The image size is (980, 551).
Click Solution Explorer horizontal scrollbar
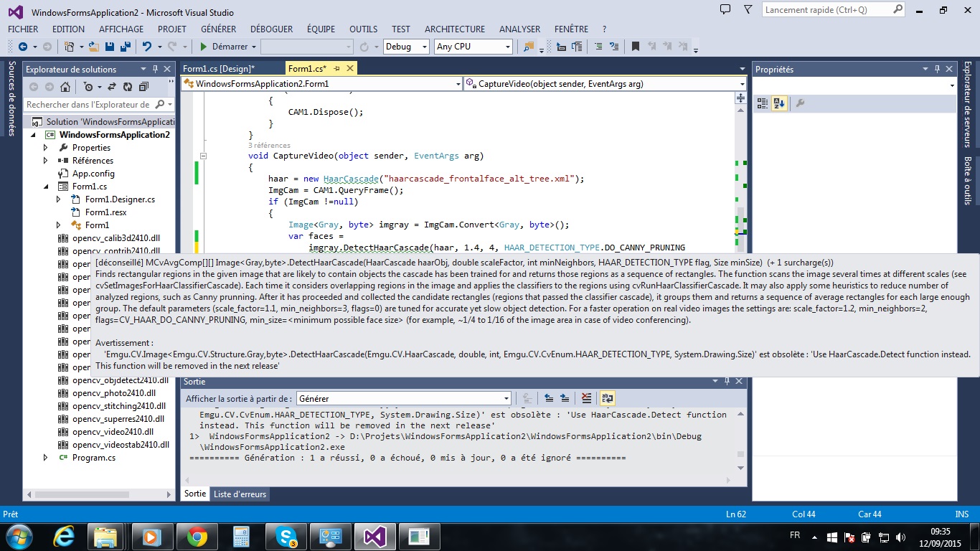pos(99,494)
